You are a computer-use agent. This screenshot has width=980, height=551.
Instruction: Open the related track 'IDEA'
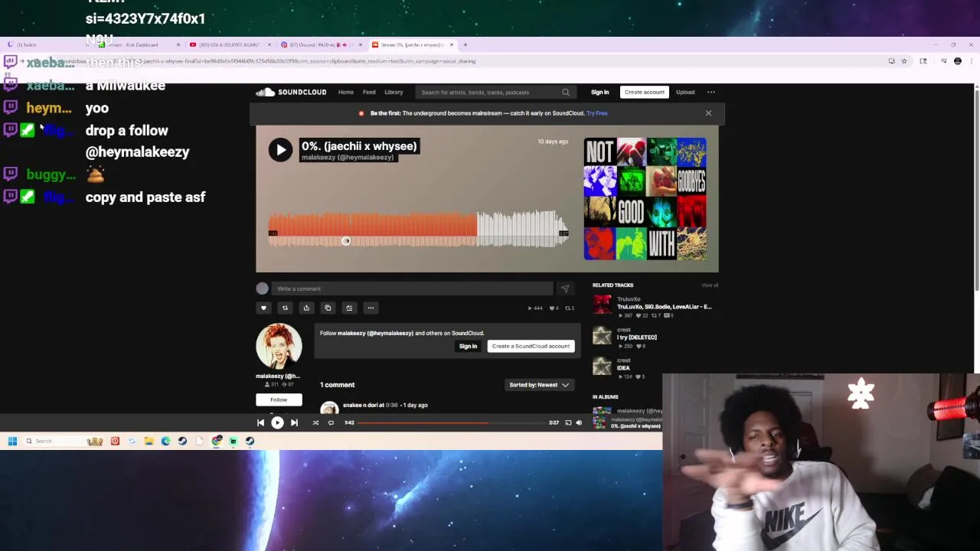tap(623, 368)
